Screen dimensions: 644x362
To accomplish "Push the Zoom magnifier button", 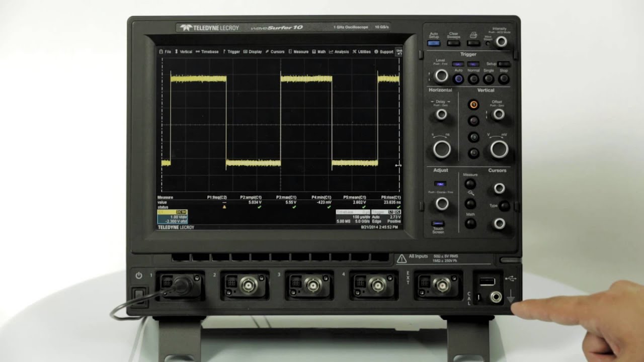I will [470, 204].
